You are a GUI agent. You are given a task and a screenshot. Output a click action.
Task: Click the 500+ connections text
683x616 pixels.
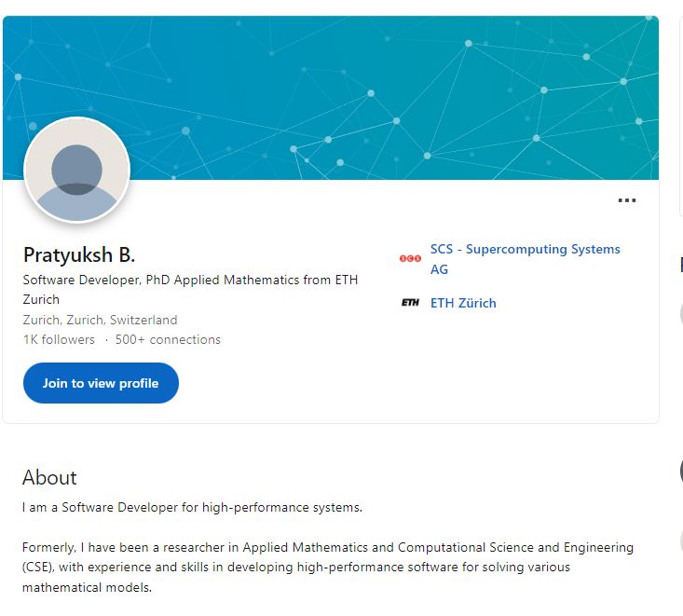click(x=168, y=339)
